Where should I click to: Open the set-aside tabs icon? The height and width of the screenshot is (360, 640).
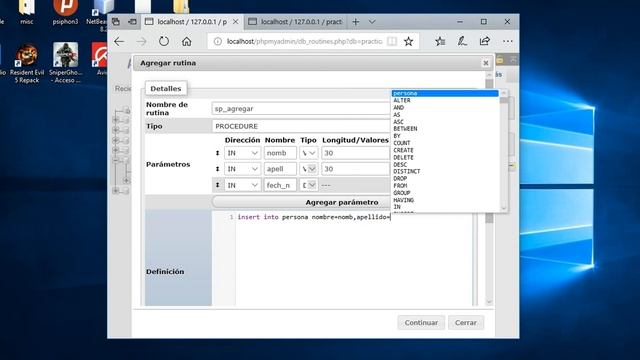click(x=116, y=22)
